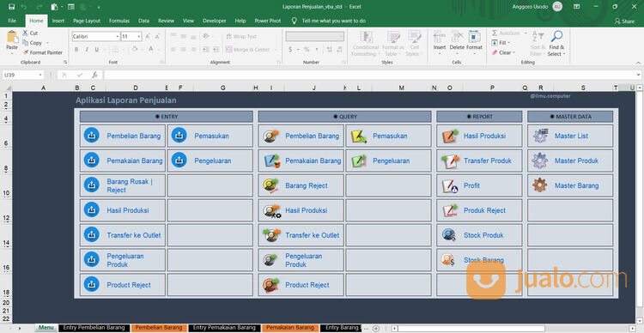Open ENTRY Pembelian Barang upload icon
Viewport: 644px width, 333px height.
[x=92, y=136]
